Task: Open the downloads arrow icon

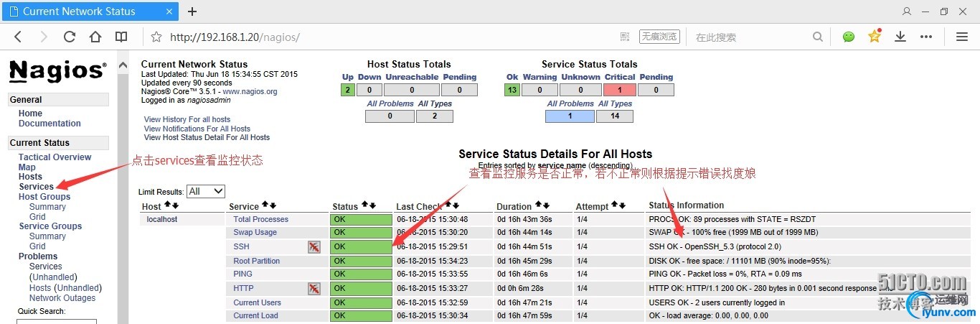Action: pyautogui.click(x=900, y=37)
